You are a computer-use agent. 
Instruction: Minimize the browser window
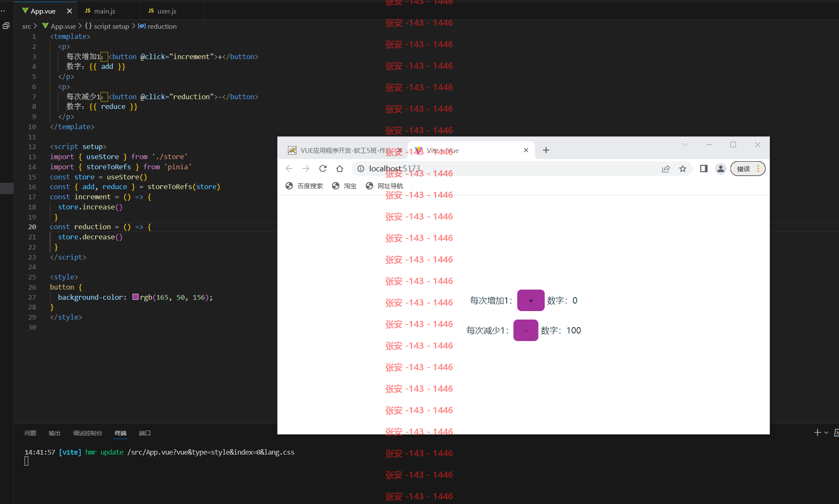(709, 145)
